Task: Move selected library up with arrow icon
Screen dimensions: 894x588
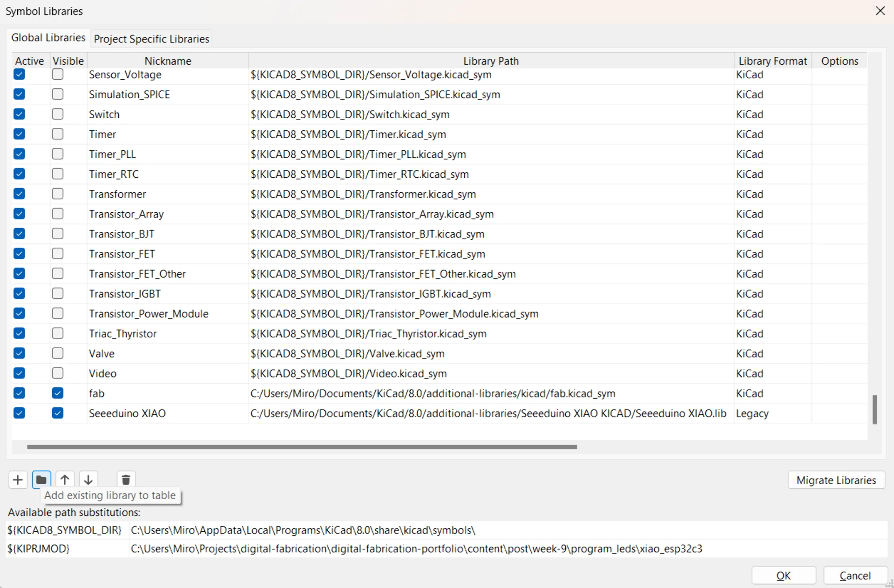Action: pos(65,480)
